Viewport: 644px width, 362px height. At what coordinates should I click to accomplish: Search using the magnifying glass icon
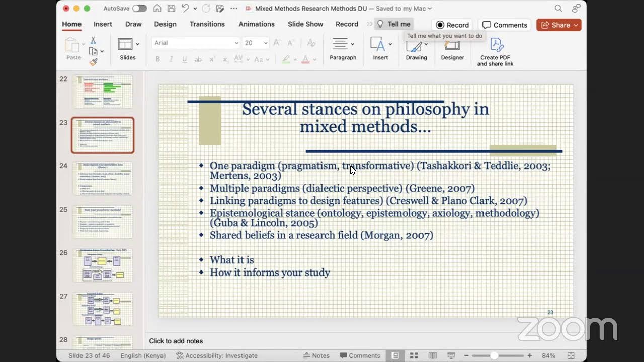click(558, 9)
